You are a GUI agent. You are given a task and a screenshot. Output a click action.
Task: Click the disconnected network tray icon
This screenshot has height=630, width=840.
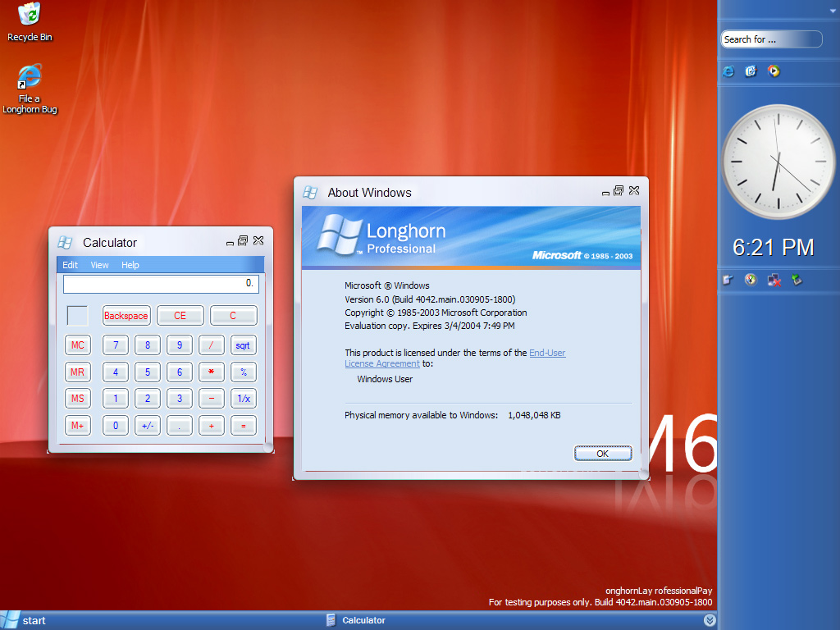coord(774,280)
